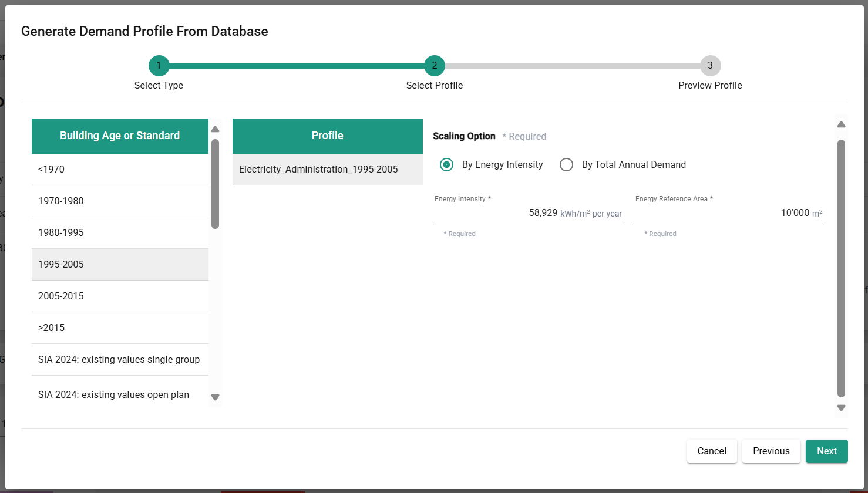The height and width of the screenshot is (493, 868).
Task: Click step 2 Select Profile circle
Action: [x=435, y=66]
